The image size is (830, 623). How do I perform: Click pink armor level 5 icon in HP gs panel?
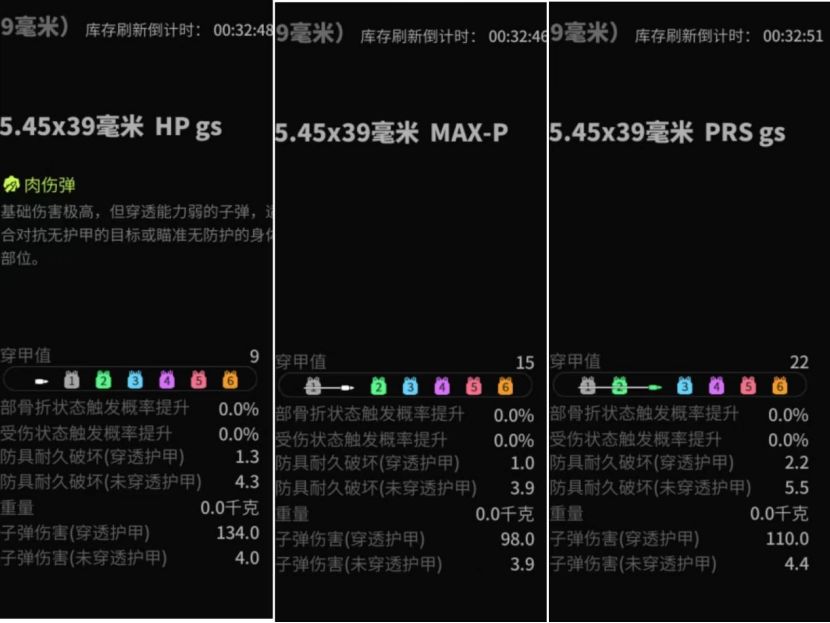[x=199, y=380]
